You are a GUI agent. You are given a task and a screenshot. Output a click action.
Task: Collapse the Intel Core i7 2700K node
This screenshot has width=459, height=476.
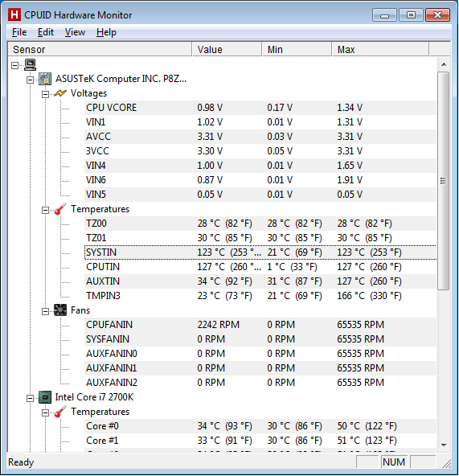(x=30, y=398)
